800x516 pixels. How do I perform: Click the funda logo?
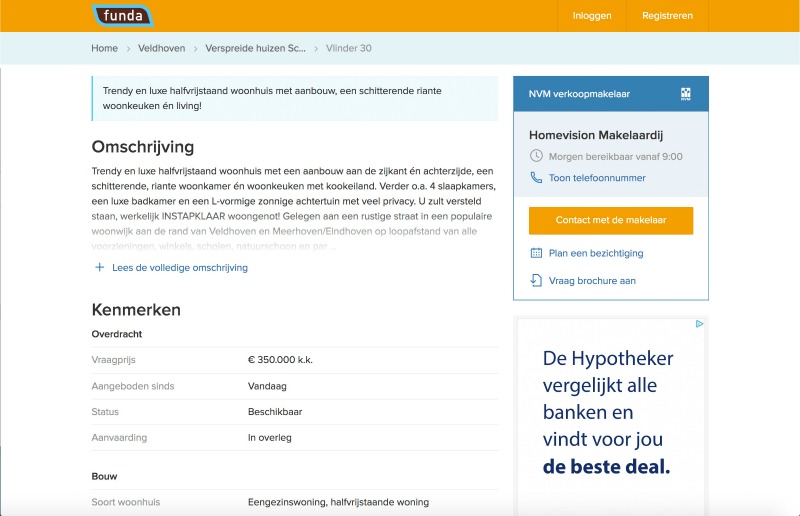coord(123,15)
